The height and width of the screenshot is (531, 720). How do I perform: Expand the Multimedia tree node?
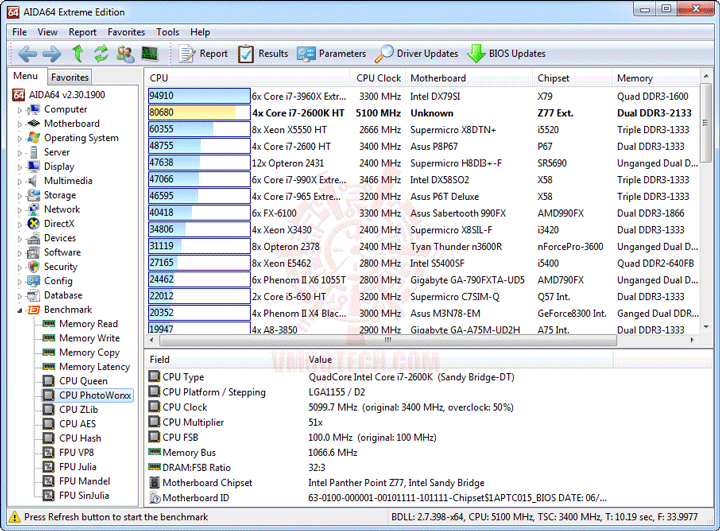pyautogui.click(x=20, y=182)
